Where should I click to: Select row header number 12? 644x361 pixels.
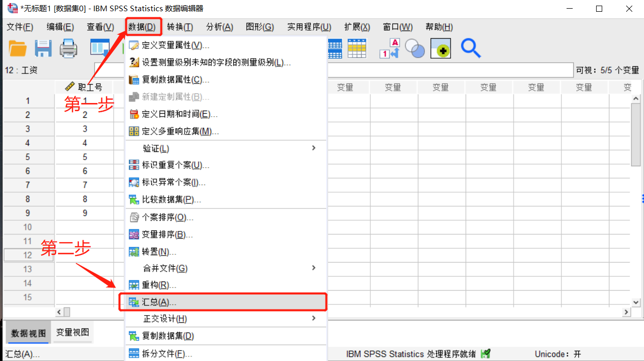(x=28, y=255)
